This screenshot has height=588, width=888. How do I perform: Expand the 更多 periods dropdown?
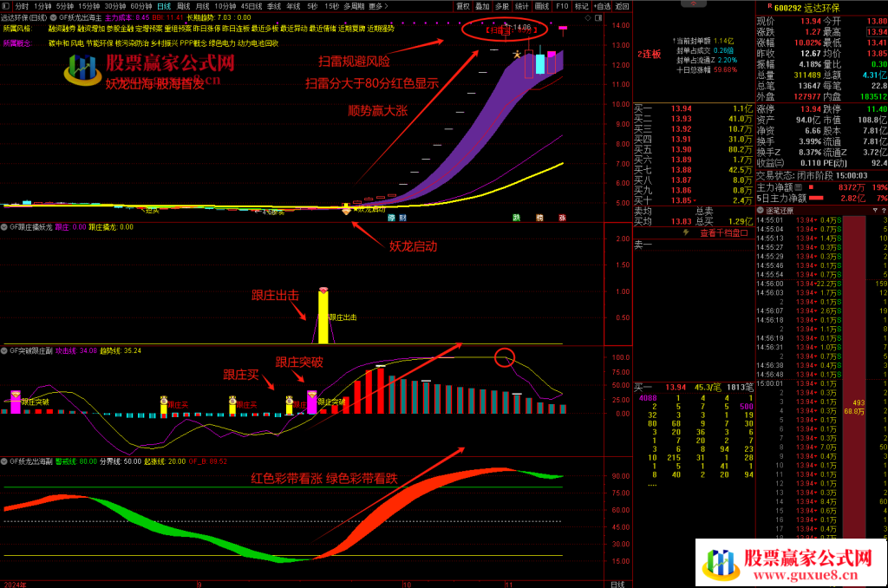pos(377,6)
